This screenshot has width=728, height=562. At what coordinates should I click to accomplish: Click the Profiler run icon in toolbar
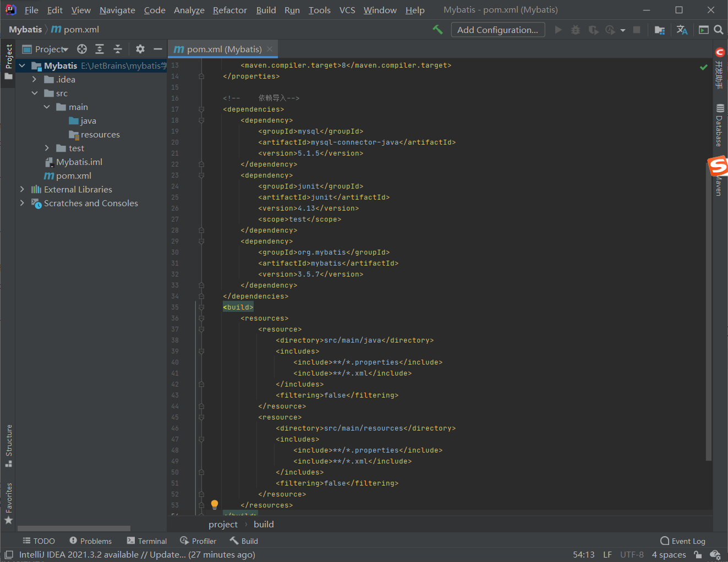coord(610,30)
